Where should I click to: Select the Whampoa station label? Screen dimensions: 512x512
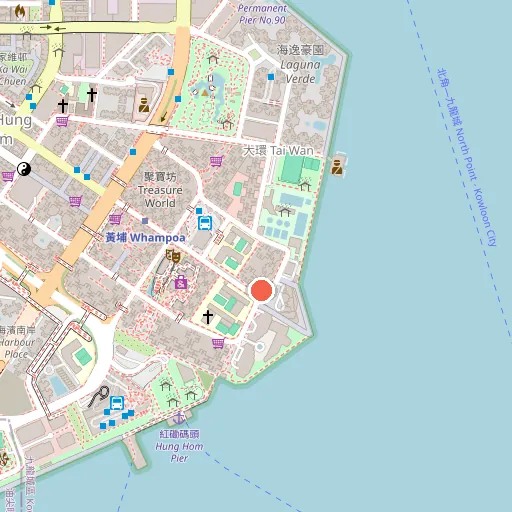pos(145,238)
